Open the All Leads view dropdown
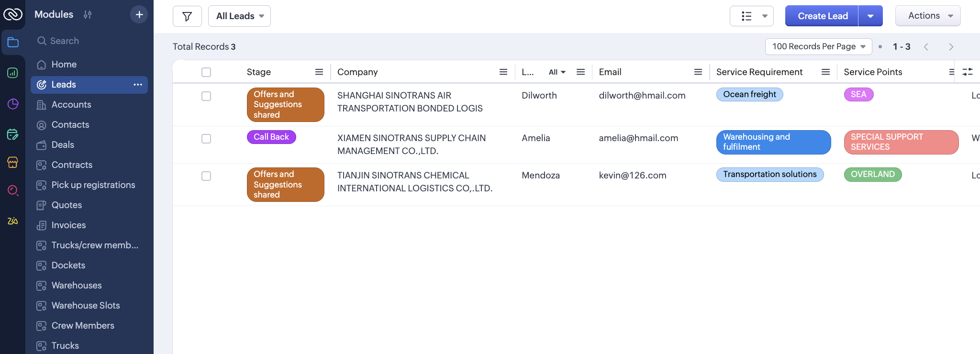Image resolution: width=980 pixels, height=354 pixels. tap(239, 16)
